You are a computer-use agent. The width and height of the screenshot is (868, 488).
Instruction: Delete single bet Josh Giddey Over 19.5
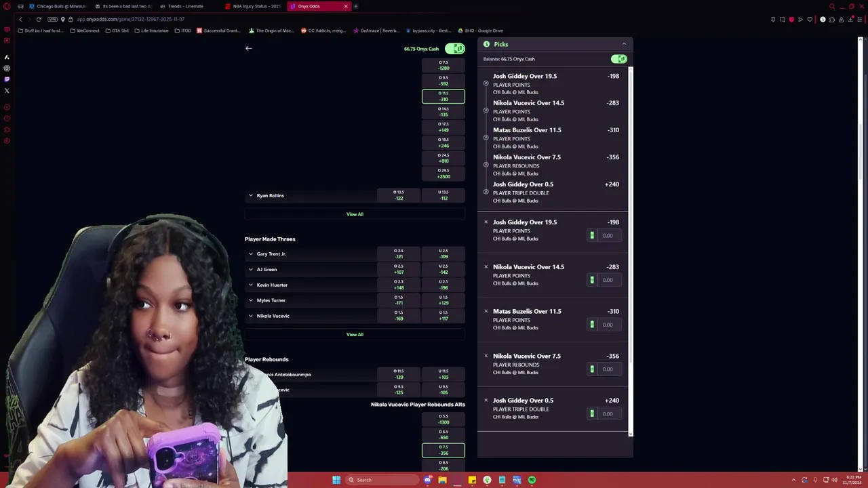pyautogui.click(x=486, y=222)
